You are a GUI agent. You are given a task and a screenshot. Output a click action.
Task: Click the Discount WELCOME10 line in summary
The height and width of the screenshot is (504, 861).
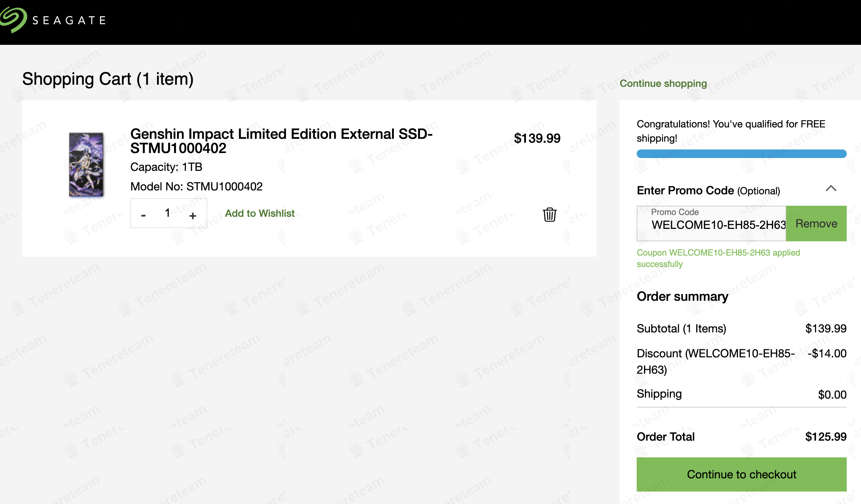tap(715, 361)
